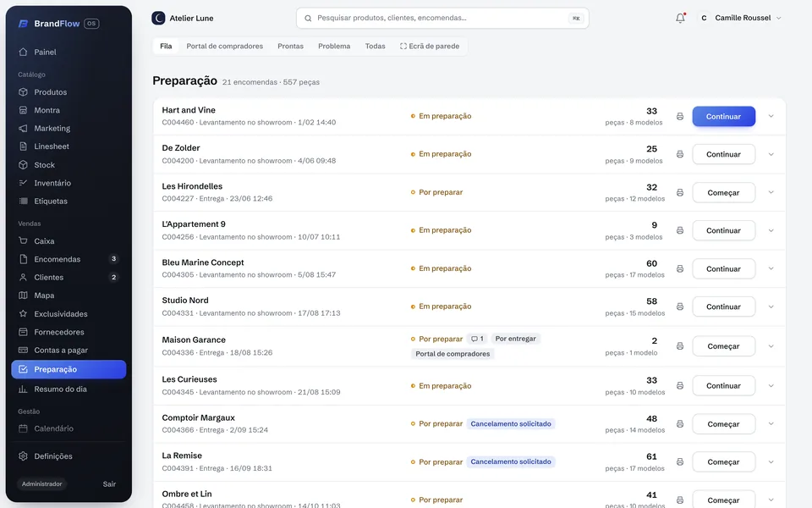Viewport: 812px width, 508px height.
Task: Click the Portal de compradores tag on Maison Garance
Action: [453, 354]
